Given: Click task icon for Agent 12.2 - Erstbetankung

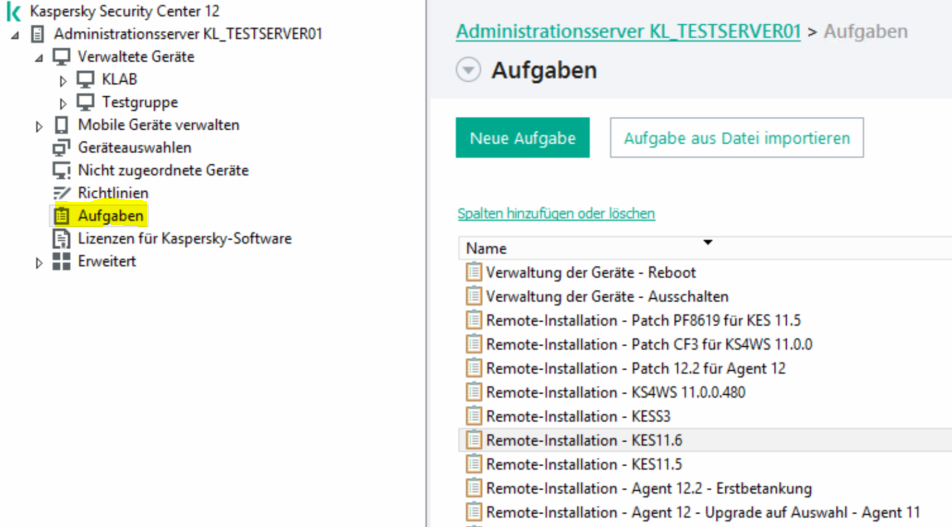Looking at the screenshot, I should (474, 488).
